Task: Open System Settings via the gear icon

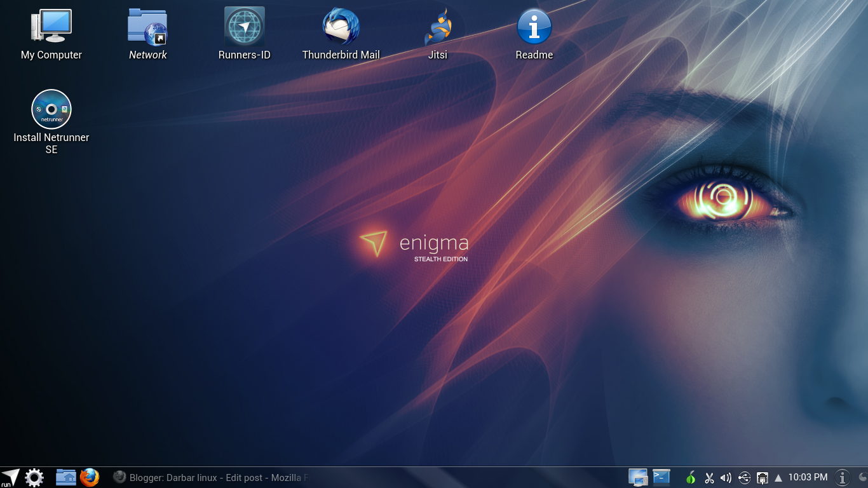Action: click(x=34, y=477)
